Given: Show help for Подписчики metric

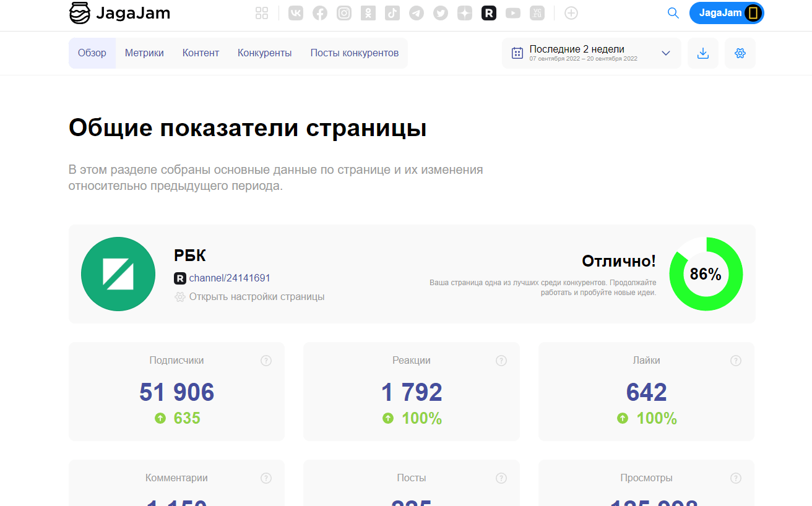Looking at the screenshot, I should coord(266,361).
